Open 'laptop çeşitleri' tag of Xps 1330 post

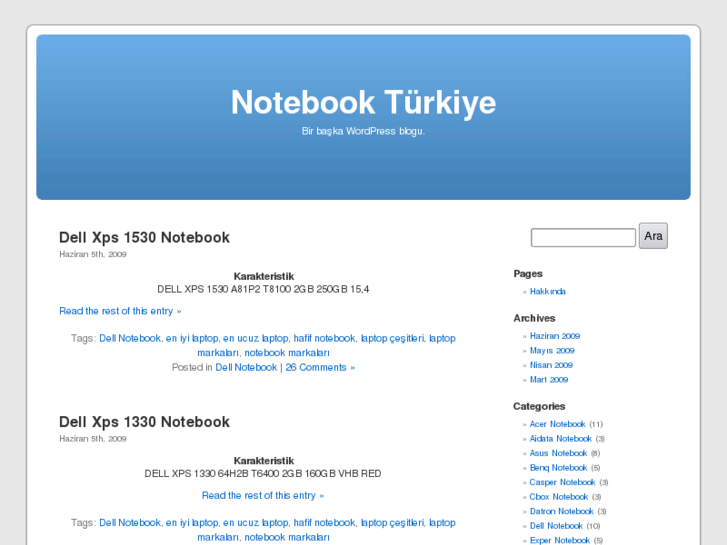point(392,523)
